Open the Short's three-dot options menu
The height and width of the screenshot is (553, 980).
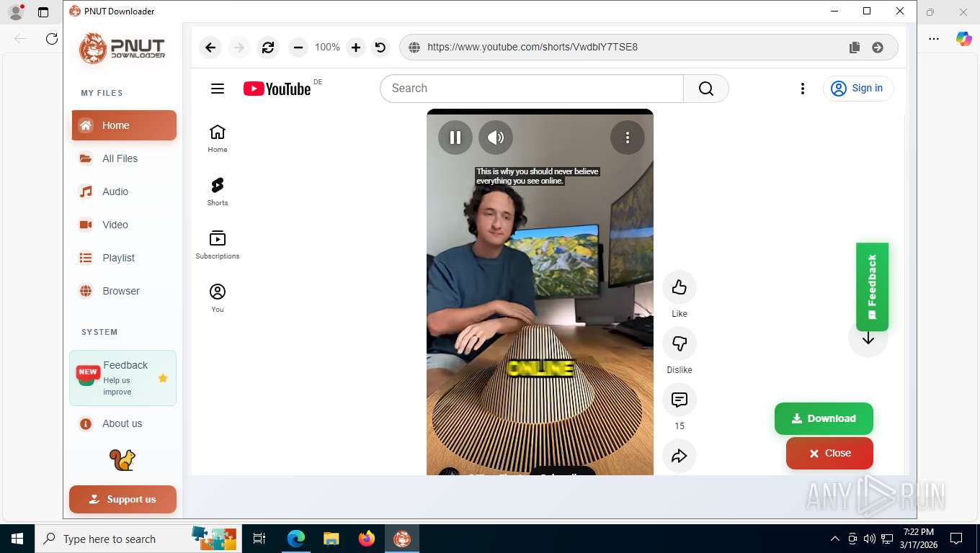point(628,138)
